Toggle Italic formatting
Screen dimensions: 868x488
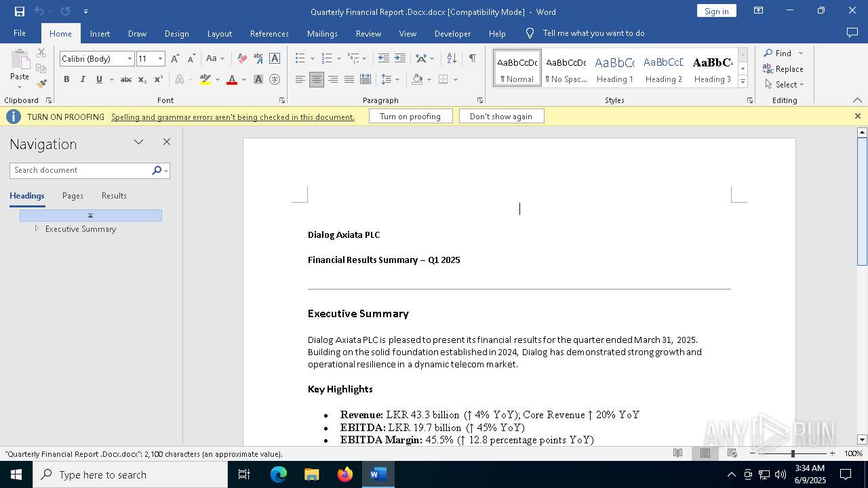coord(83,79)
